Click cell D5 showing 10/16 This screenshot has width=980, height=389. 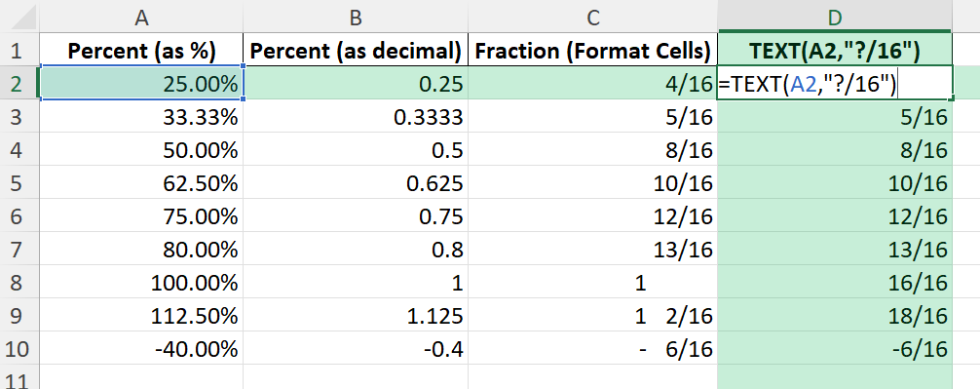point(835,182)
